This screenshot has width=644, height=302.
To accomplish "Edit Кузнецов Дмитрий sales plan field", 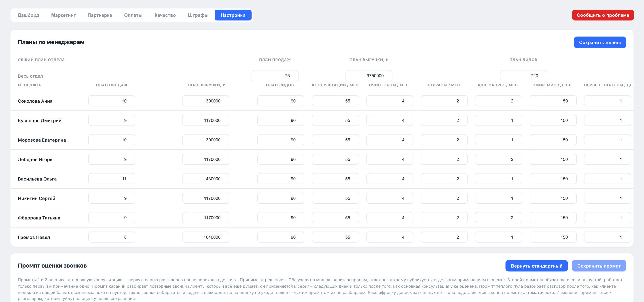I will pyautogui.click(x=112, y=121).
